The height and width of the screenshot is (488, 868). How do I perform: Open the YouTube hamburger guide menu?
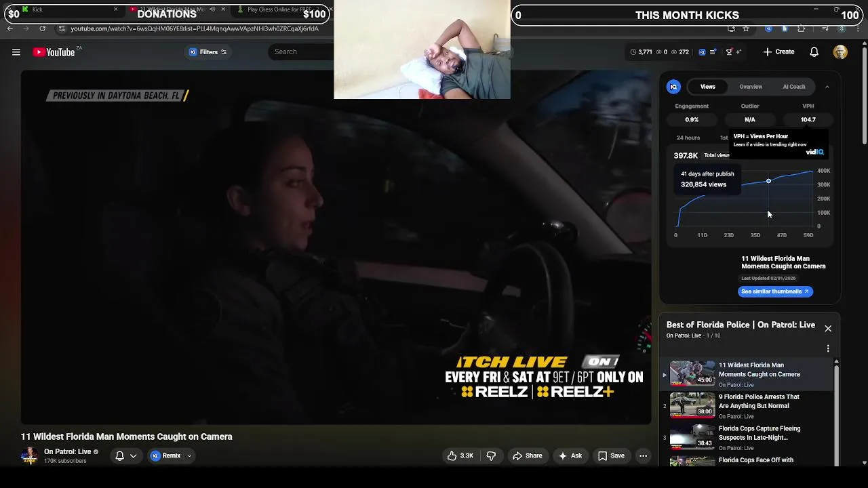pos(16,52)
